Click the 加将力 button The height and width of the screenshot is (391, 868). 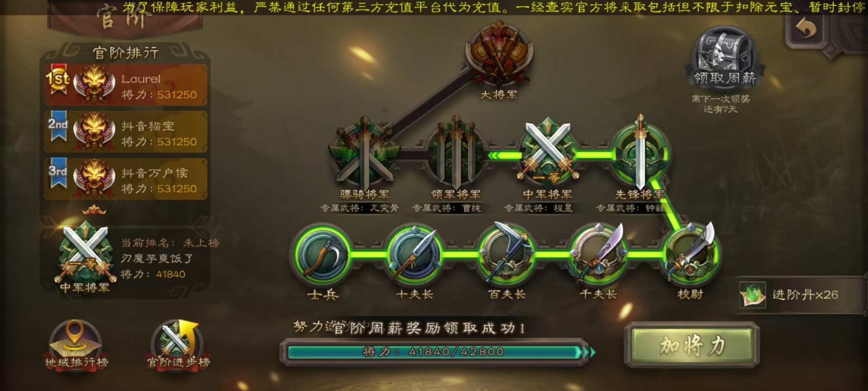pos(691,345)
